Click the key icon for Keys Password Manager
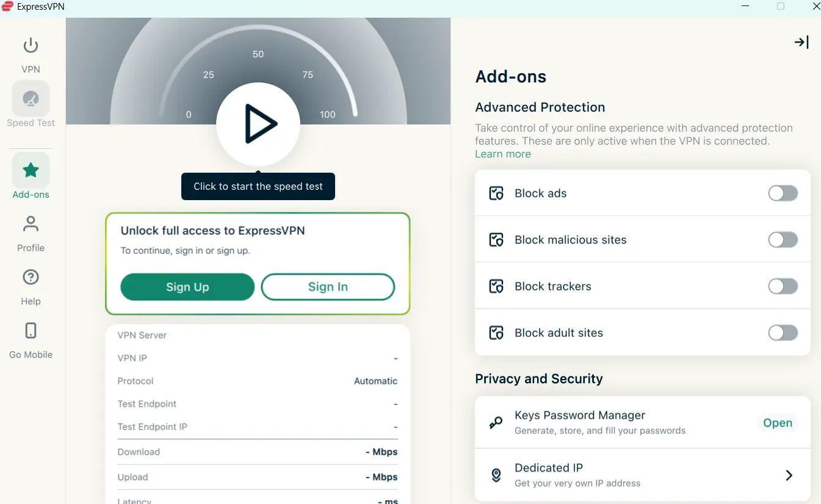The image size is (821, 504). click(496, 422)
